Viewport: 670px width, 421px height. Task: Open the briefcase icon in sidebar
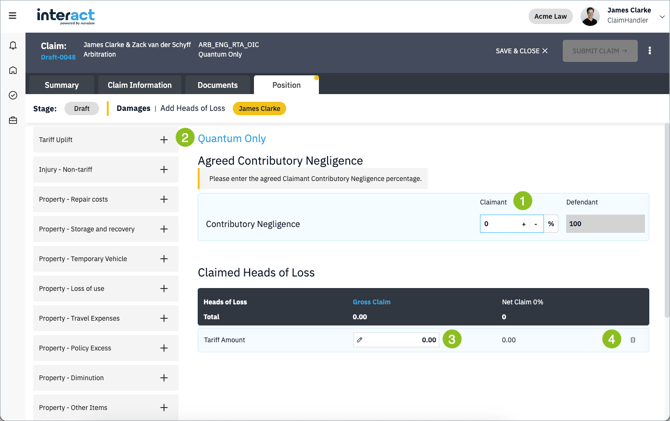click(x=13, y=120)
